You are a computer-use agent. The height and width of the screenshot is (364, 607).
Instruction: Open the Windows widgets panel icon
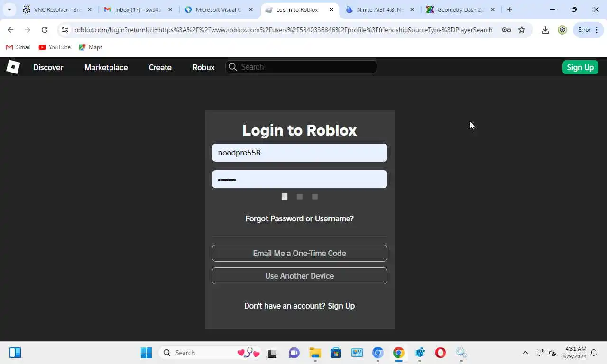click(15, 353)
